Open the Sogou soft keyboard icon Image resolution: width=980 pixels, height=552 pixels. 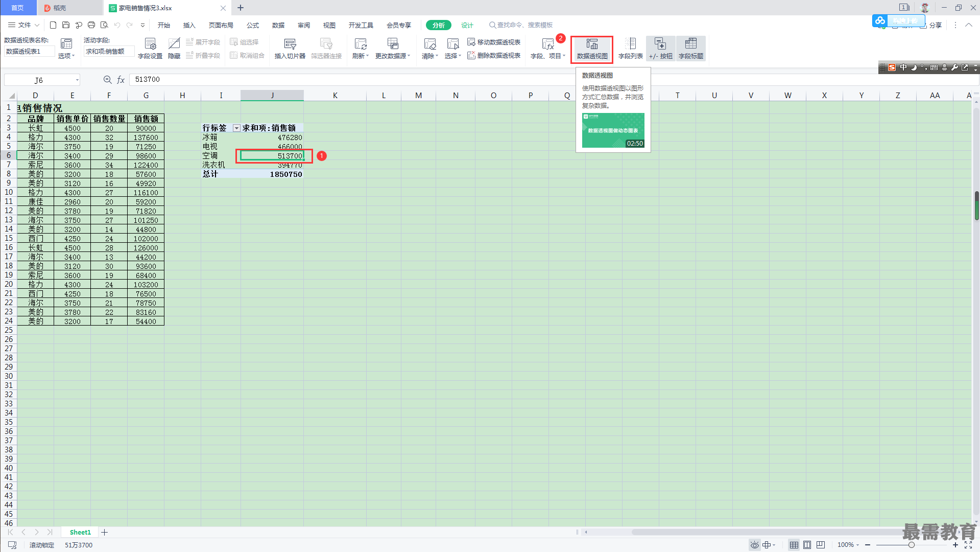pos(934,67)
